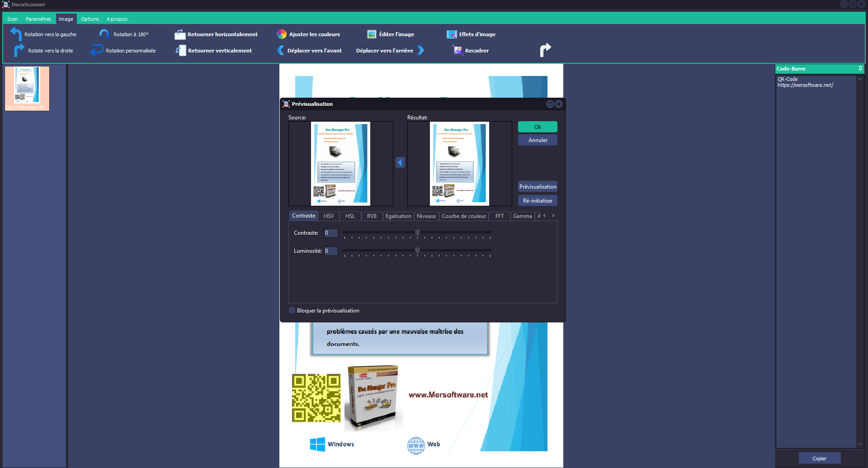Click the Luminosité slider handle

[417, 251]
